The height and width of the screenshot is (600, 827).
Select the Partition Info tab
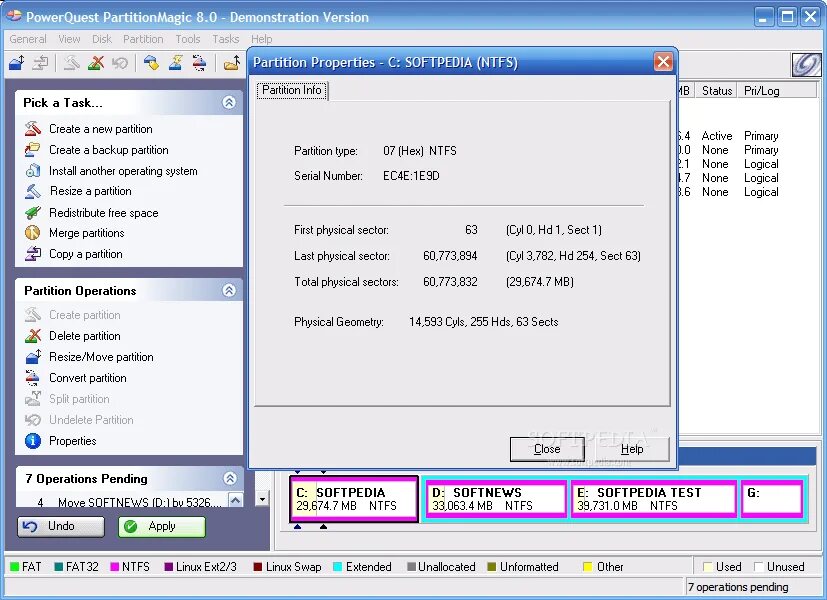pyautogui.click(x=292, y=90)
